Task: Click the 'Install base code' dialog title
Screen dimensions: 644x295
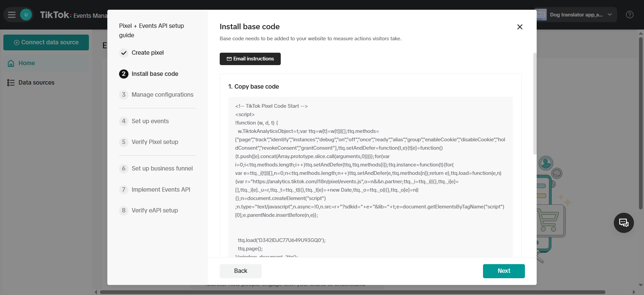Action: coord(250,27)
